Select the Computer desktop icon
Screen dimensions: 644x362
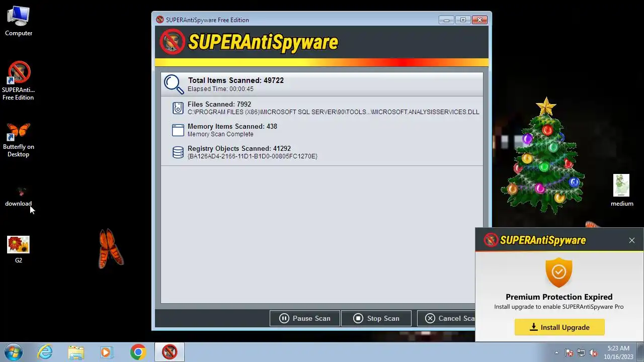click(x=19, y=21)
